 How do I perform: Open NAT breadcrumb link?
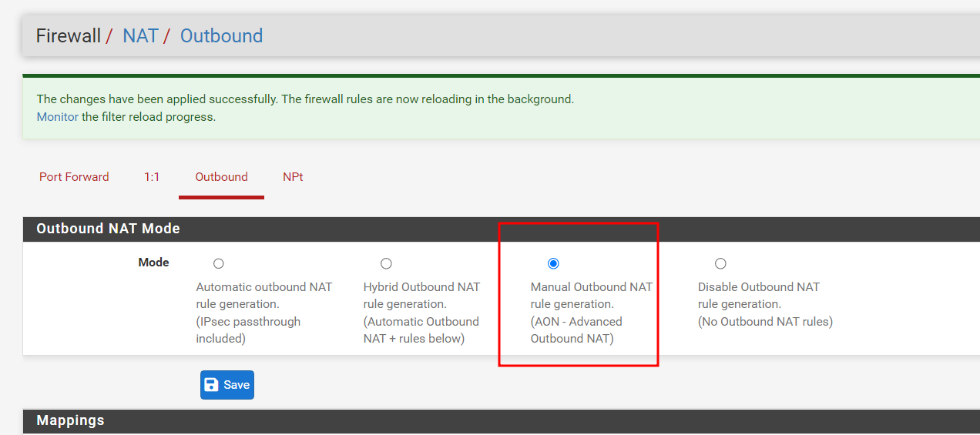pyautogui.click(x=140, y=35)
